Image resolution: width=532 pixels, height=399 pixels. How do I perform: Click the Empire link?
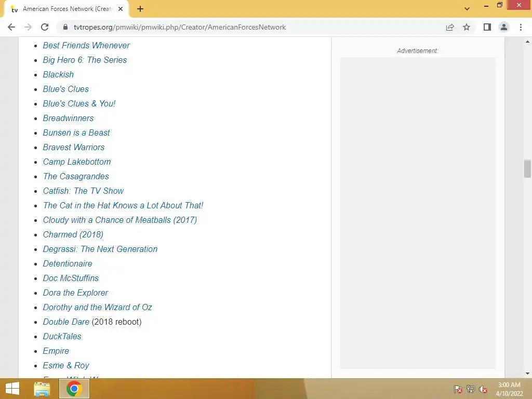(x=56, y=351)
